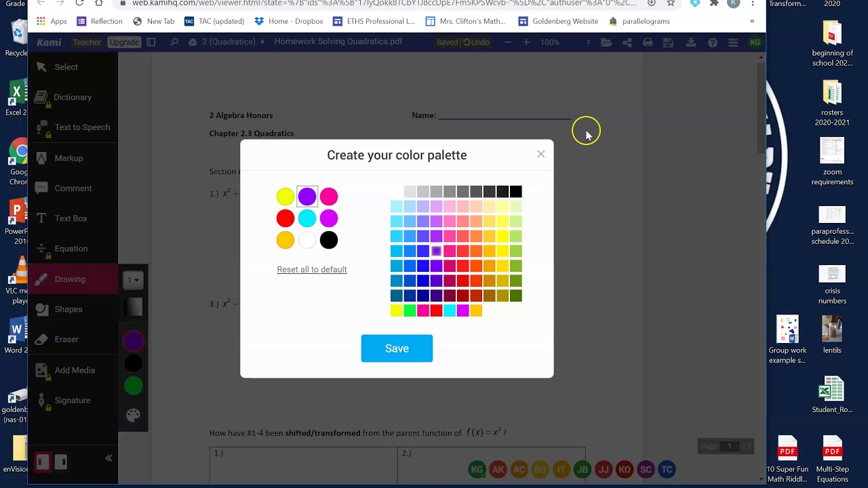The width and height of the screenshot is (868, 488).
Task: Toggle the sidebar panel icon
Action: click(151, 42)
